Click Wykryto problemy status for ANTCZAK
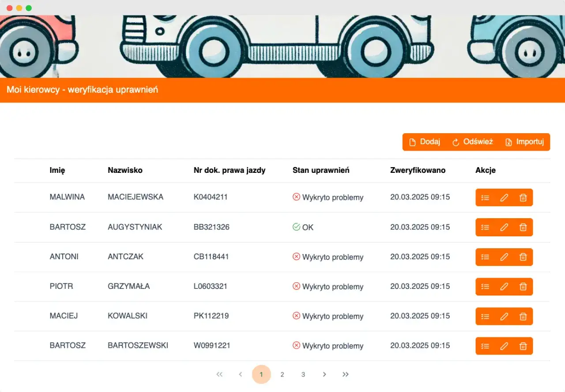Viewport: 565px width, 392px height. pos(333,257)
